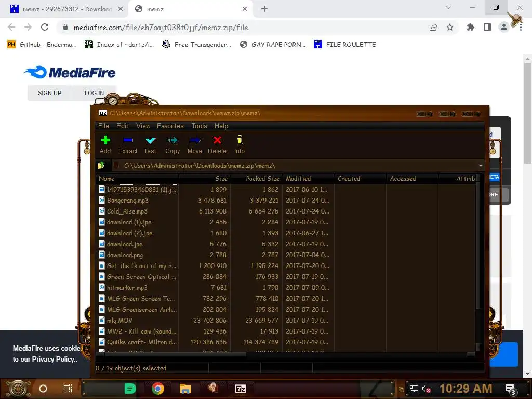Click the 7-Zip taskbar icon
Screen dimensions: 532x399
click(240, 389)
